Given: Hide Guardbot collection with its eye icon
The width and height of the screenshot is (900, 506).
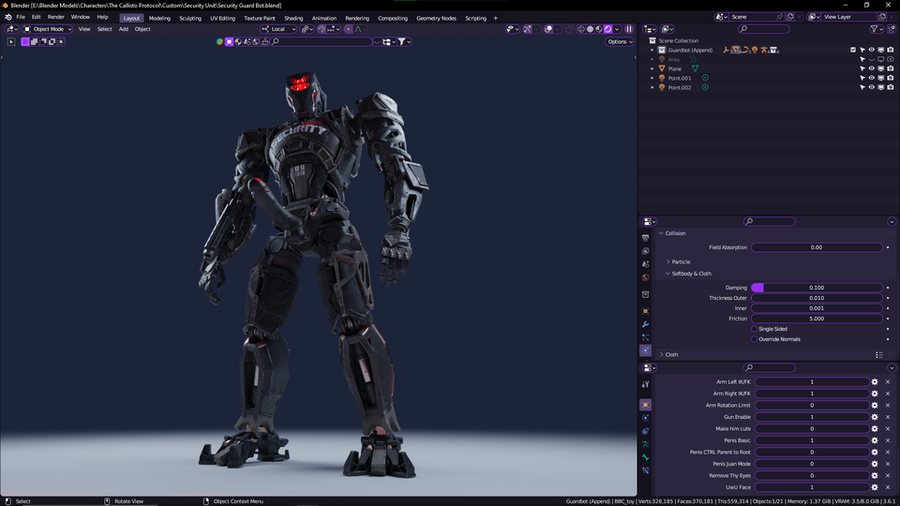Looking at the screenshot, I should coord(871,50).
